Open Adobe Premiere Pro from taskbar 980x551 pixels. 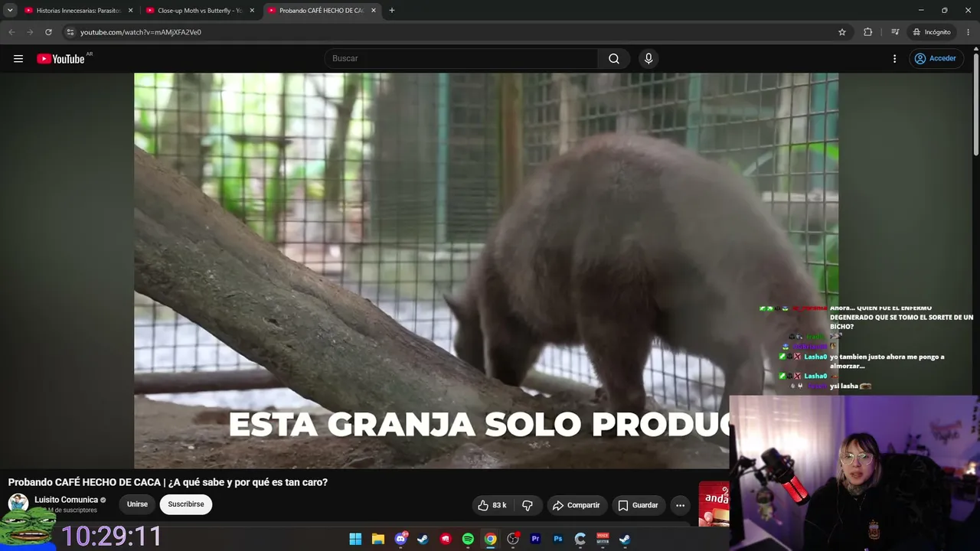click(535, 539)
